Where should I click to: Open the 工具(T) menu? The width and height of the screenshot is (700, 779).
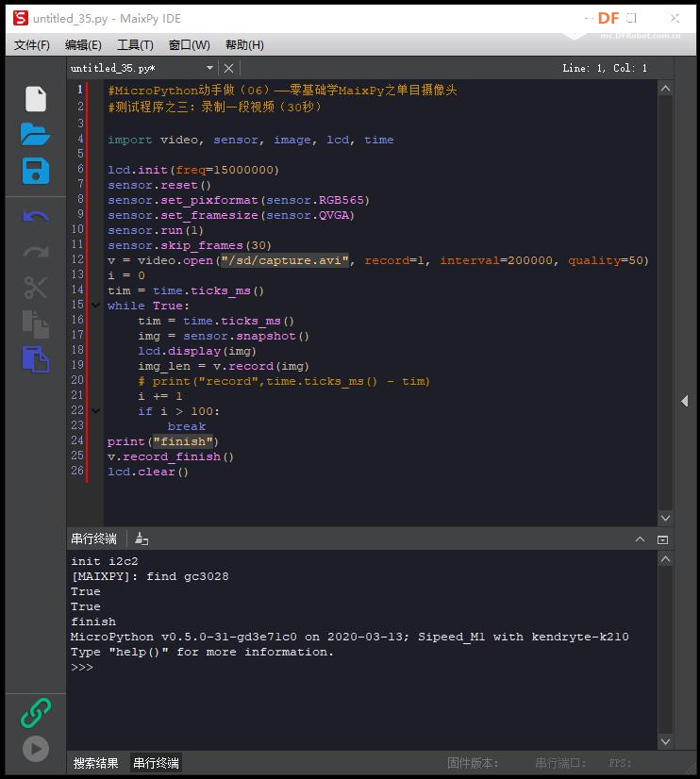[x=135, y=45]
